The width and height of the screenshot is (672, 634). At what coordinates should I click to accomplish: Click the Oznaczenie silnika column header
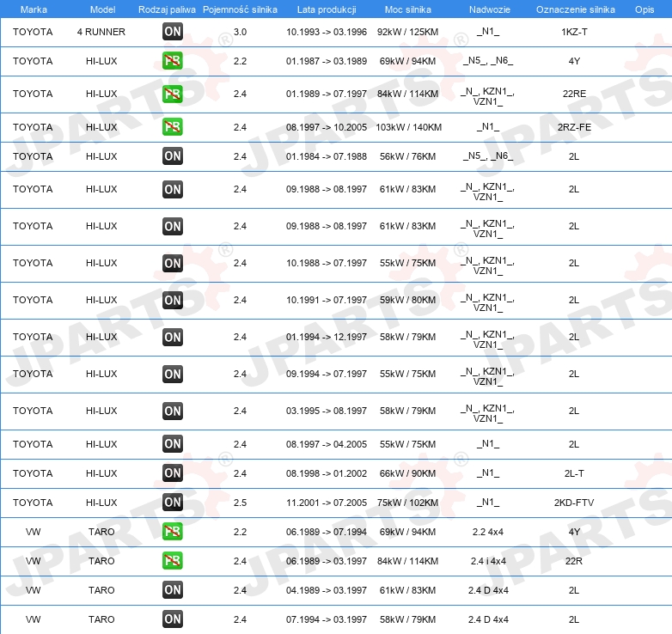(576, 9)
